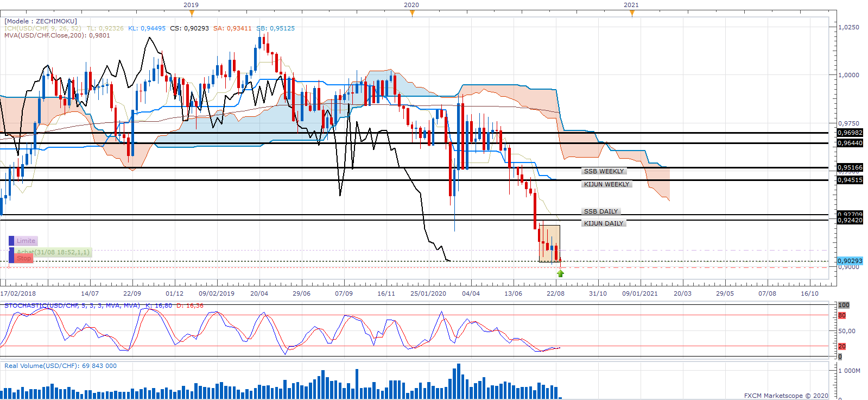Click the blue handle beside the Limite label
Image resolution: width=868 pixels, height=400 pixels.
click(x=11, y=241)
